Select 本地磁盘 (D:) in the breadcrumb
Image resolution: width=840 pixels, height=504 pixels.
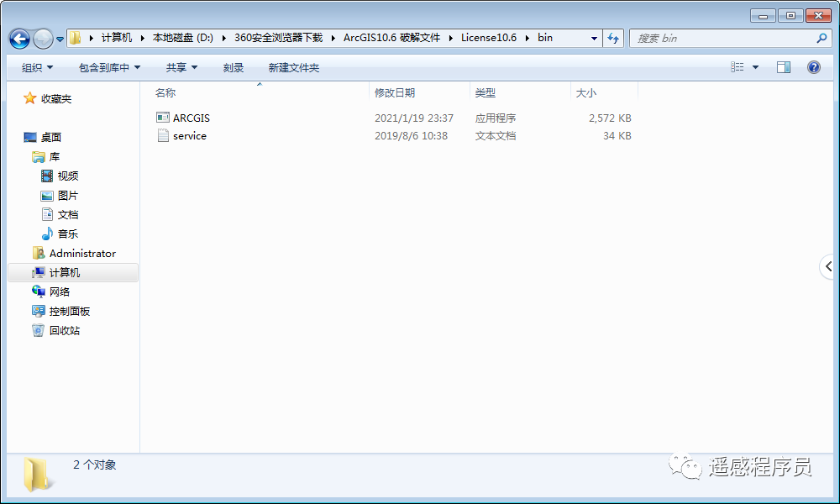pos(182,38)
